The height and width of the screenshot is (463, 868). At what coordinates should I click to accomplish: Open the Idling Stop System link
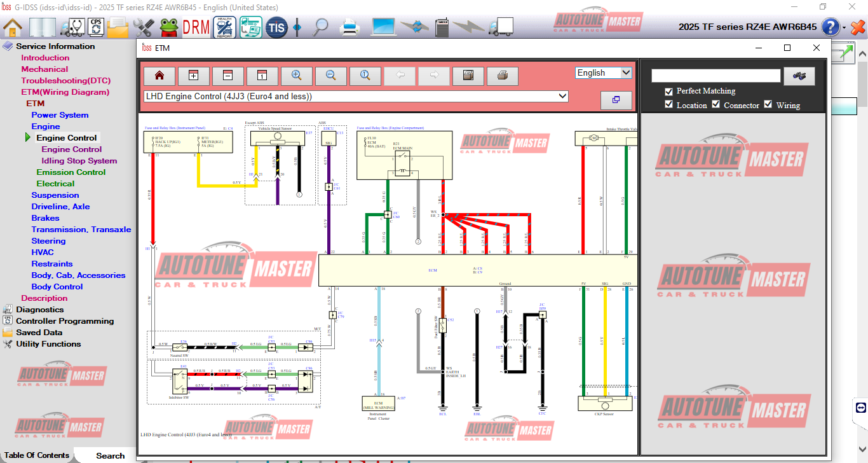(79, 161)
